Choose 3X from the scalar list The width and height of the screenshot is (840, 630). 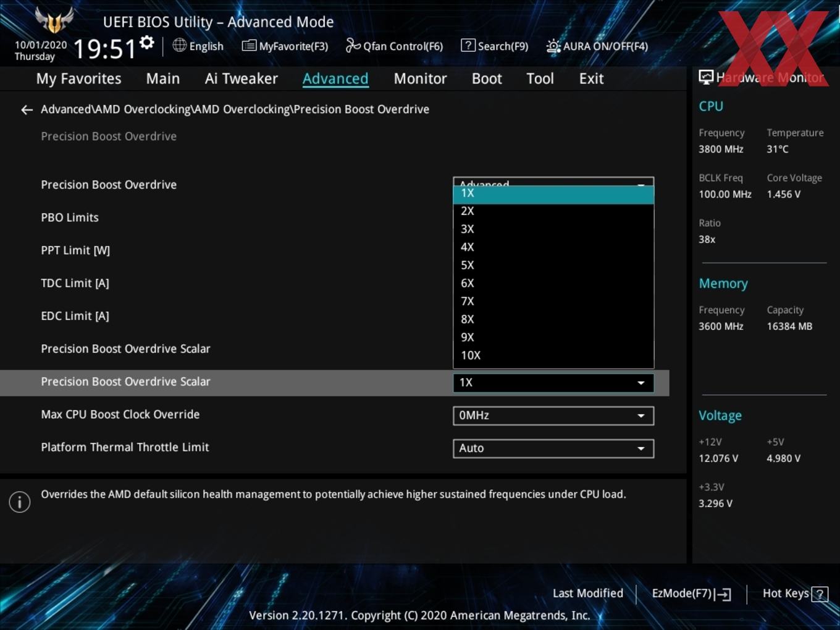pyautogui.click(x=553, y=229)
